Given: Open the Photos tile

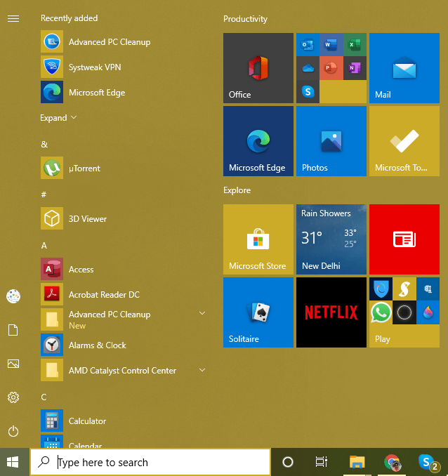Looking at the screenshot, I should coord(331,141).
